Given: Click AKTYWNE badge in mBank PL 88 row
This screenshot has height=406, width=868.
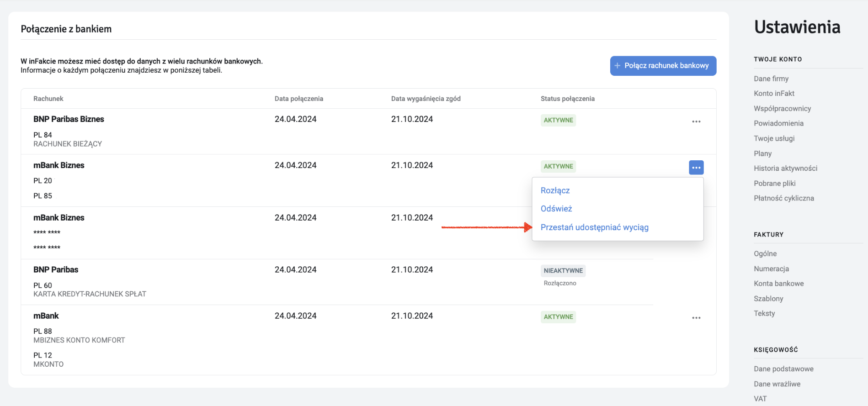Looking at the screenshot, I should pos(558,317).
